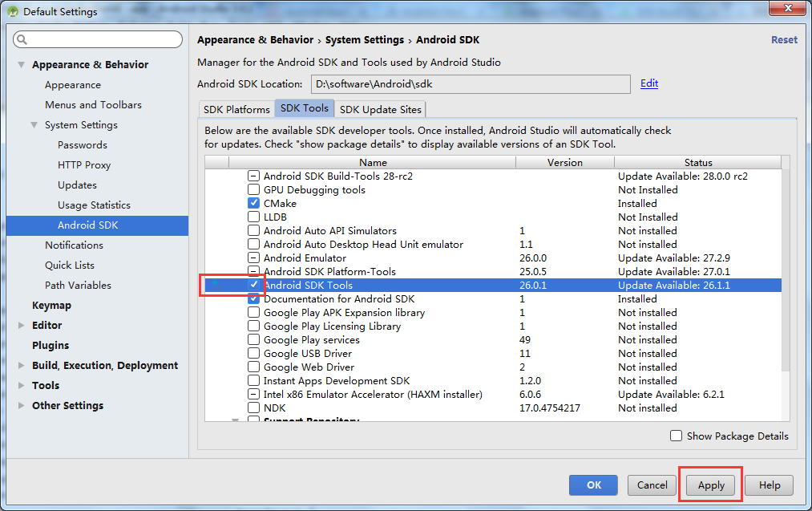
Task: Click the Cancel button
Action: pos(652,485)
